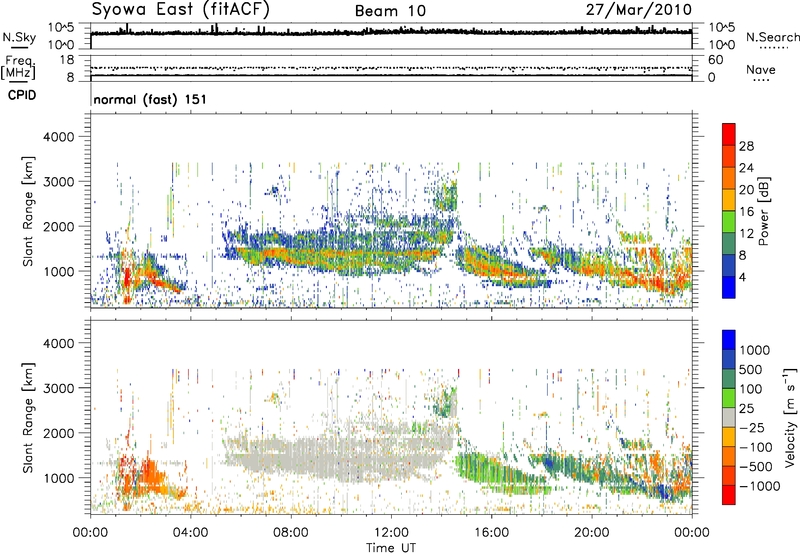The height and width of the screenshot is (554, 800).
Task: Click the "Slant Range [km]" label of the power panel
Action: click(x=28, y=211)
